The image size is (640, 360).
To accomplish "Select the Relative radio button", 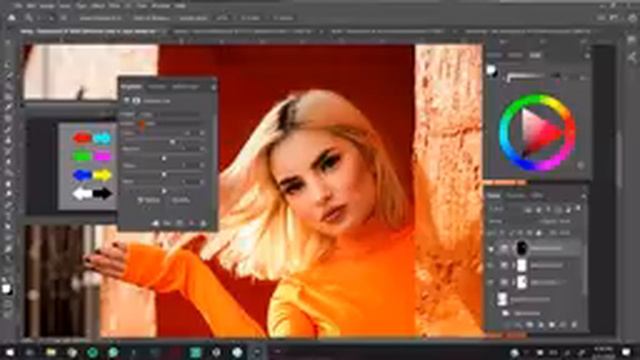I will pos(149,200).
